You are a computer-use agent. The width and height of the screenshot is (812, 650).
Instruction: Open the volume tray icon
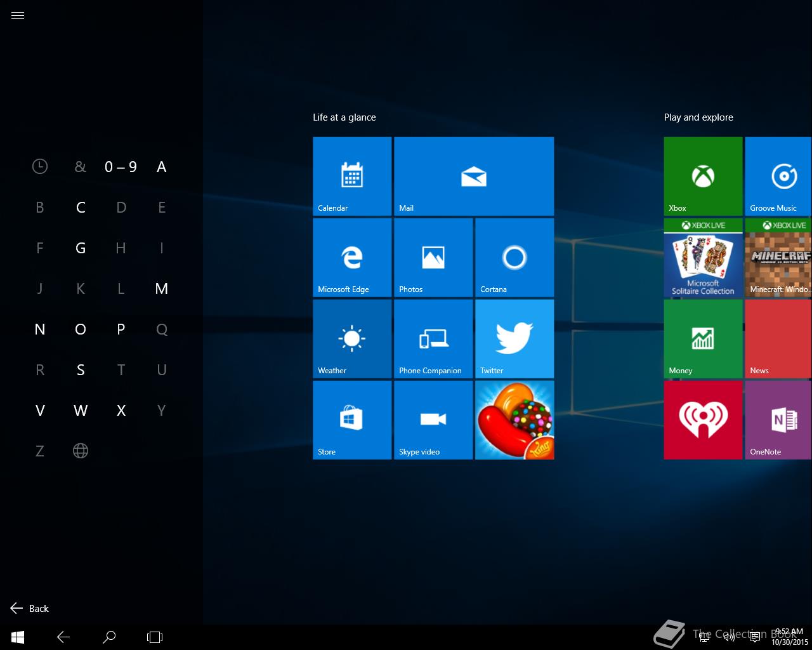coord(730,637)
